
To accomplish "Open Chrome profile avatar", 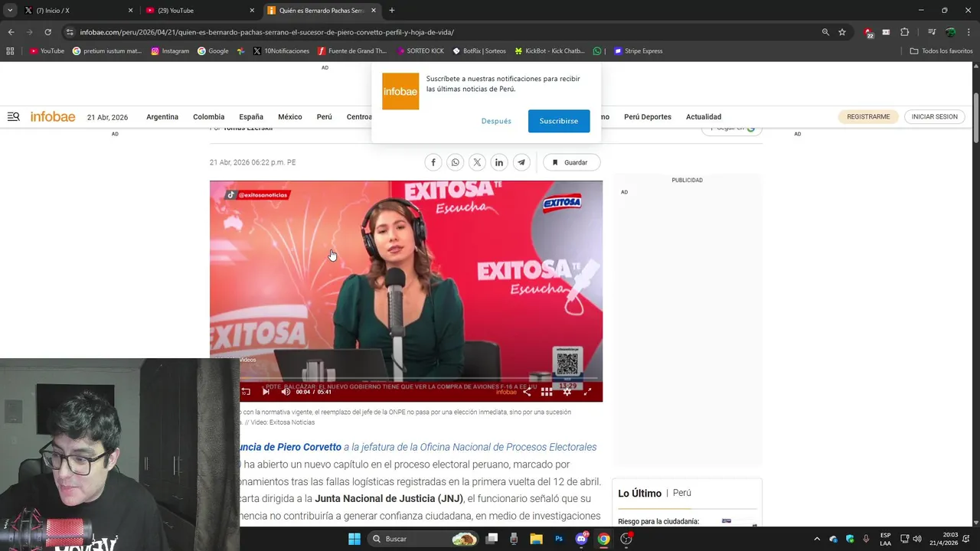I will pos(950,32).
